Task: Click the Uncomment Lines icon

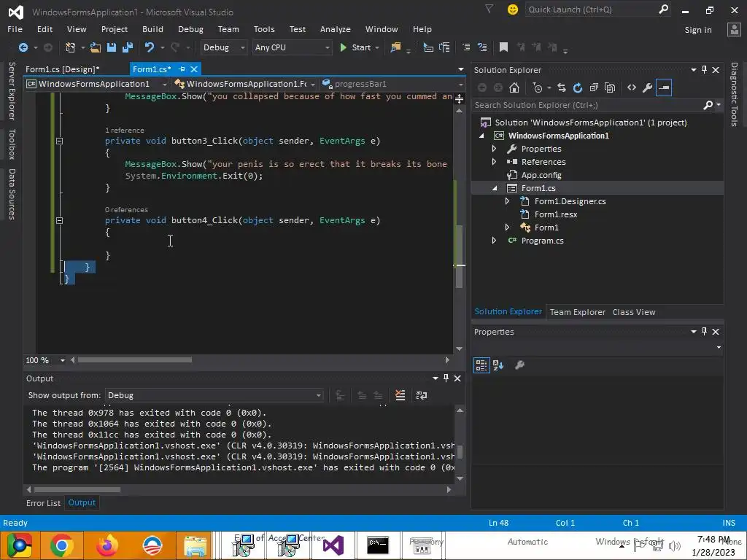Action: (482, 47)
